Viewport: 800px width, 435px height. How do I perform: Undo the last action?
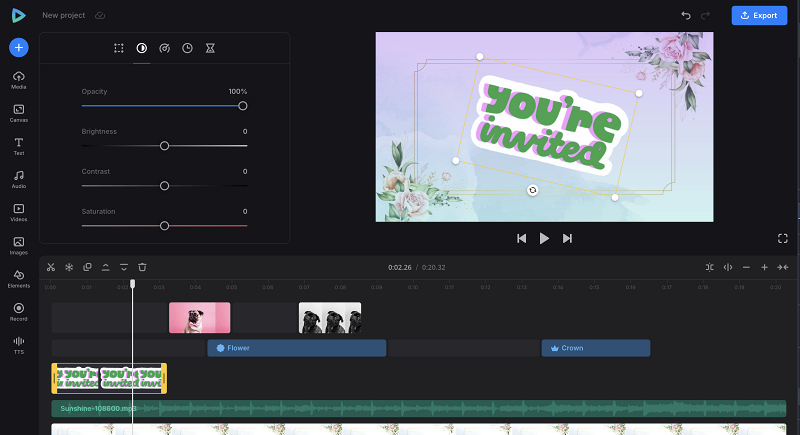(686, 15)
